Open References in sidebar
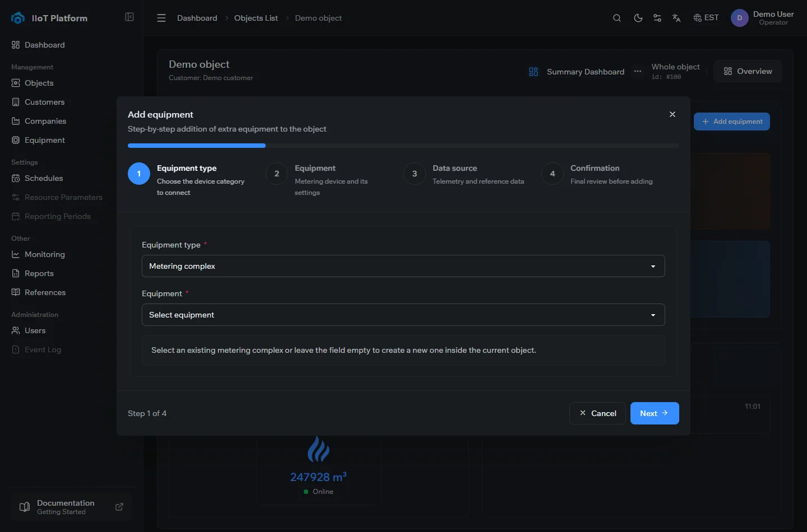Screen dimensions: 807x532 (45, 292)
